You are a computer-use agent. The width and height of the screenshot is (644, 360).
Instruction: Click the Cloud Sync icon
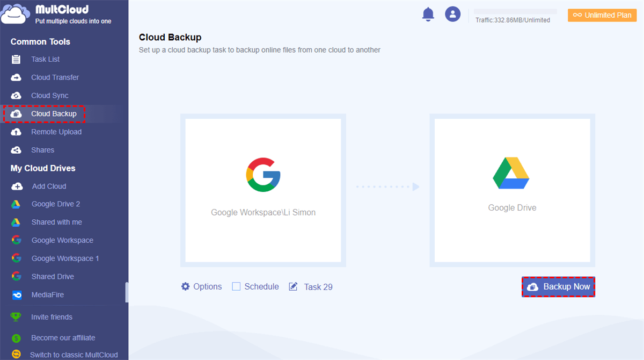tap(16, 96)
